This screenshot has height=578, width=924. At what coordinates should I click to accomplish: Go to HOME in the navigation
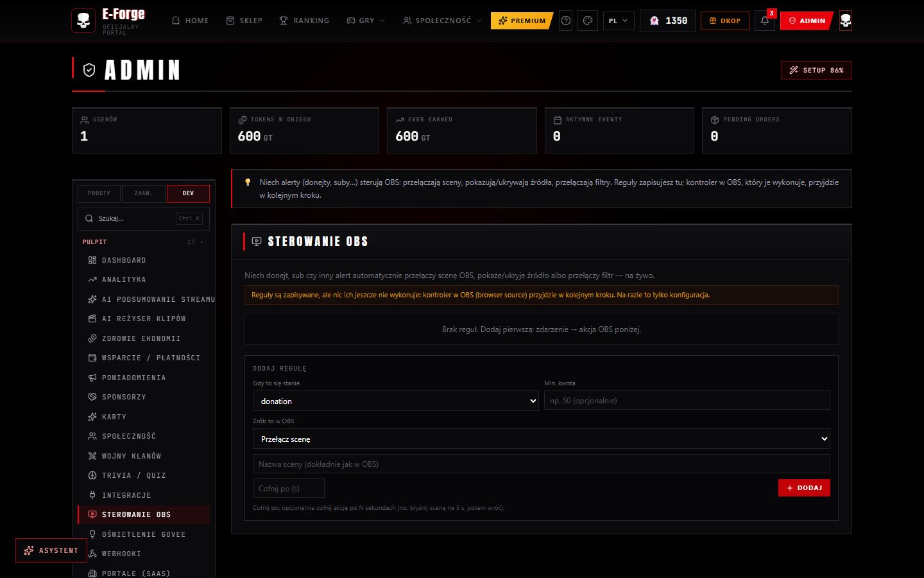point(191,21)
